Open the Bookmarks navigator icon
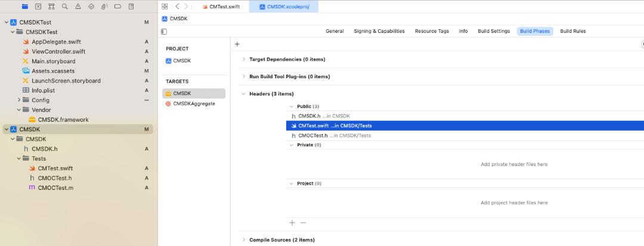Screen dimensions: 644x246 (51, 7)
